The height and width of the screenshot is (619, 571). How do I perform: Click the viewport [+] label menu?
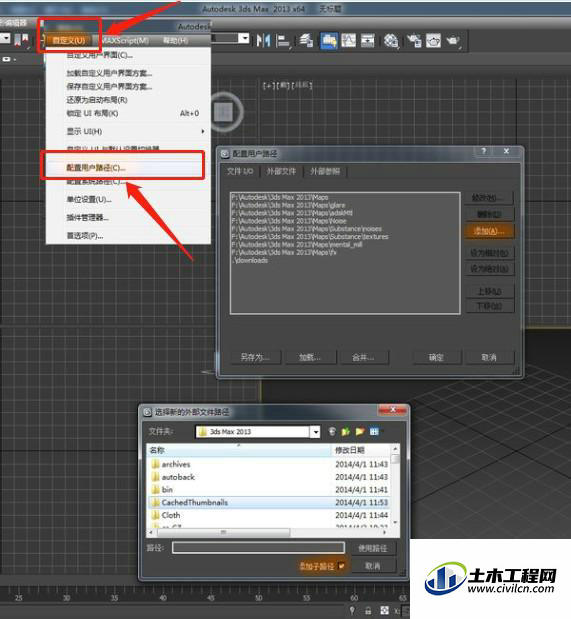270,85
